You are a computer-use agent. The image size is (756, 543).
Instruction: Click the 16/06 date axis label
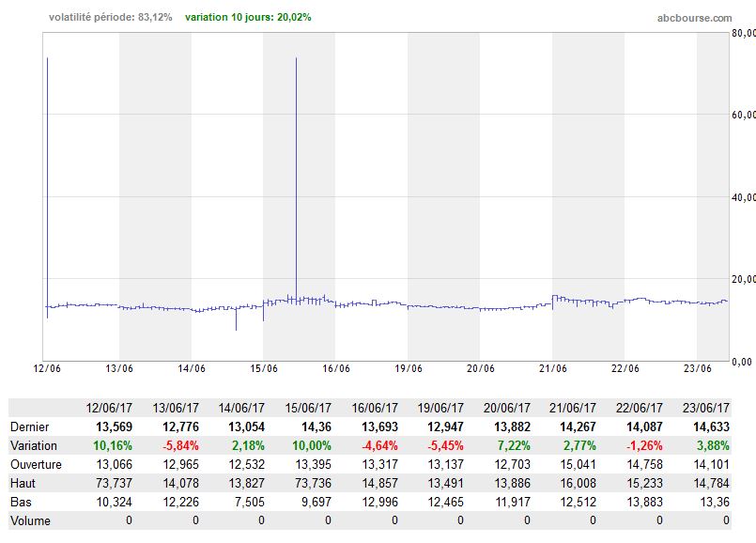[x=336, y=368]
